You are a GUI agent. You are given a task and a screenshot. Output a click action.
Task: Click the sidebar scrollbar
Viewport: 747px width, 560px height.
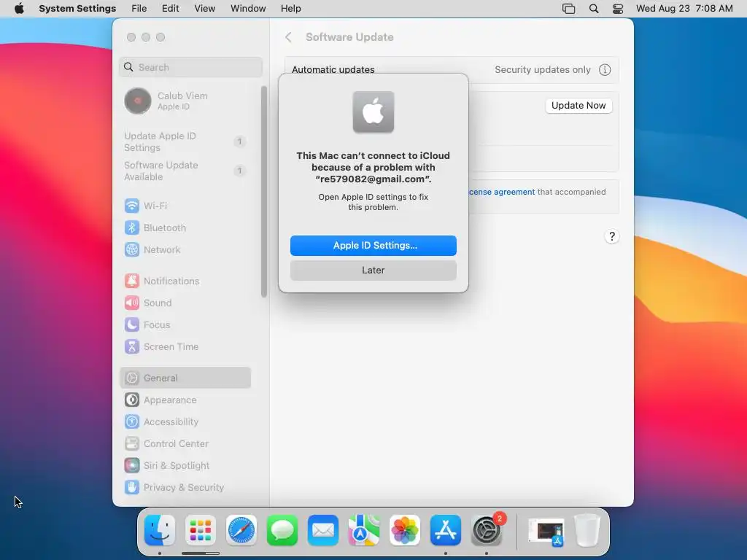(264, 192)
